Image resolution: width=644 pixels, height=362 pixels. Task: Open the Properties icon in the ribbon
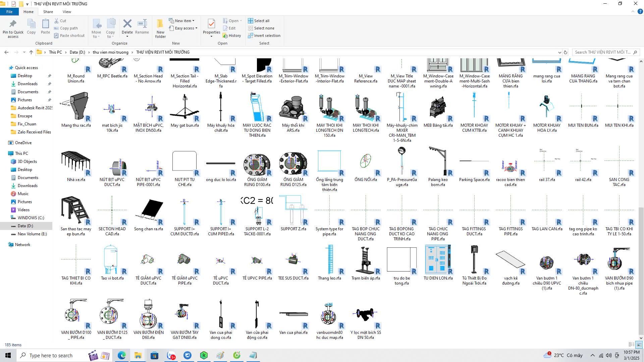(211, 24)
